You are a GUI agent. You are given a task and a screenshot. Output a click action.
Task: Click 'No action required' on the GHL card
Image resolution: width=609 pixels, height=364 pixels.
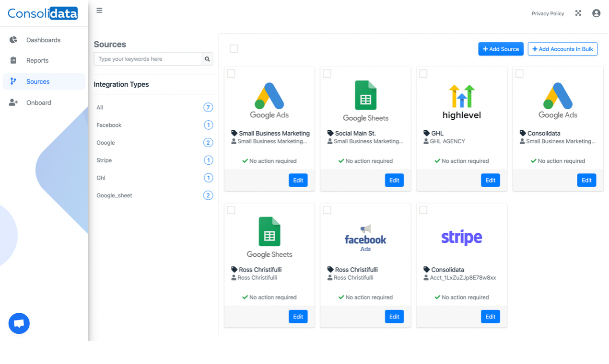click(x=465, y=161)
